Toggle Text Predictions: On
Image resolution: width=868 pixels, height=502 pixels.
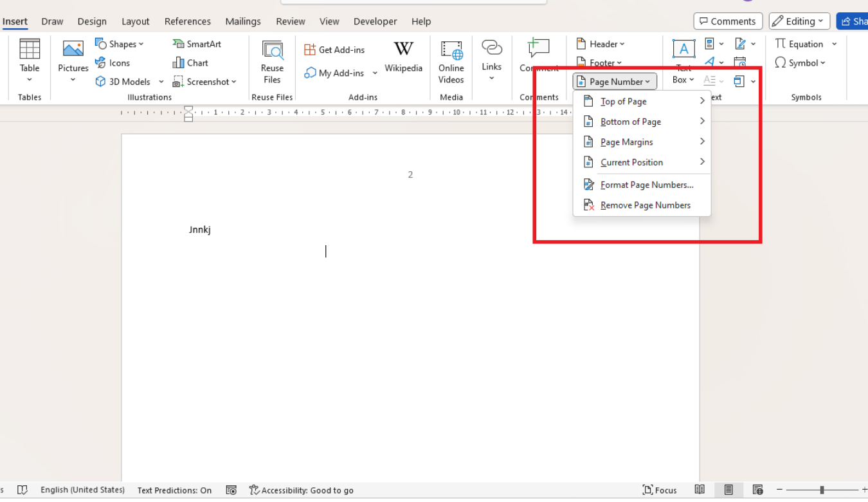click(x=174, y=490)
